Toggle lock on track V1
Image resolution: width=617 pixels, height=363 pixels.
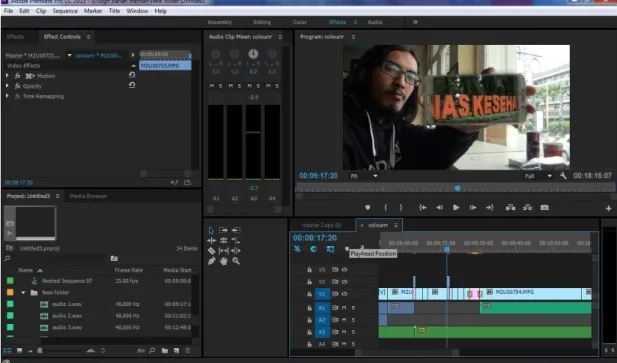pos(310,294)
